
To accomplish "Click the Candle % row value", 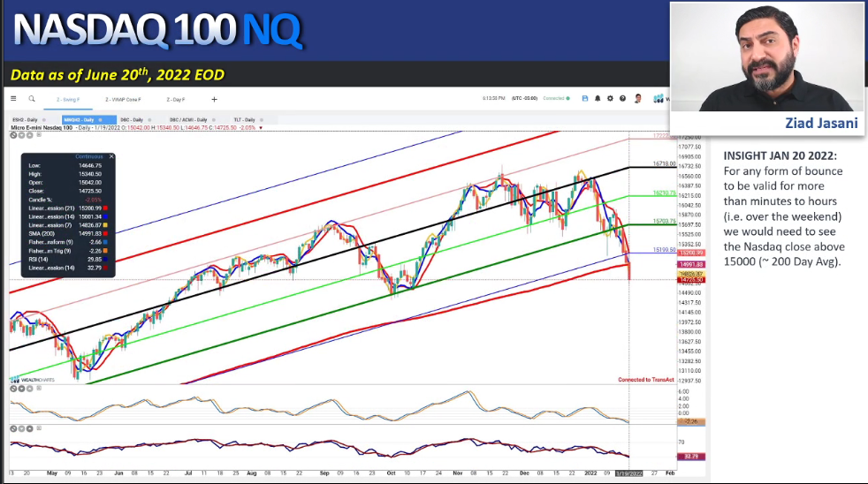I will [93, 200].
